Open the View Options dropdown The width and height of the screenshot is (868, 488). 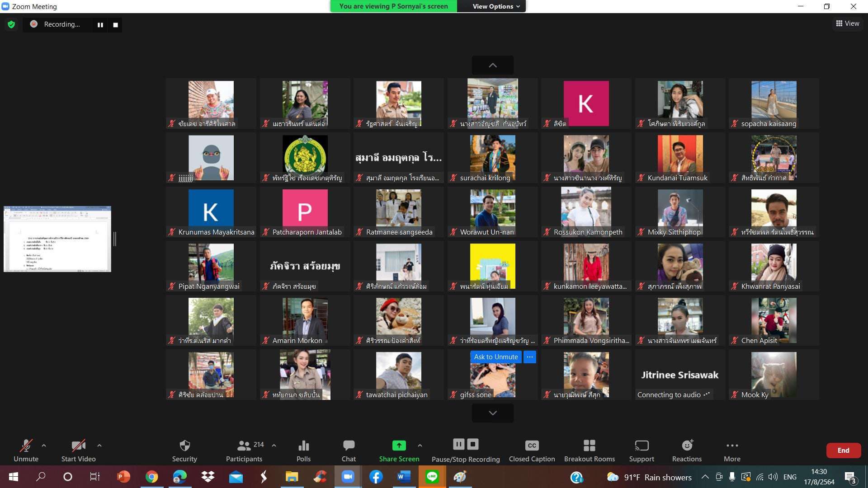click(496, 6)
